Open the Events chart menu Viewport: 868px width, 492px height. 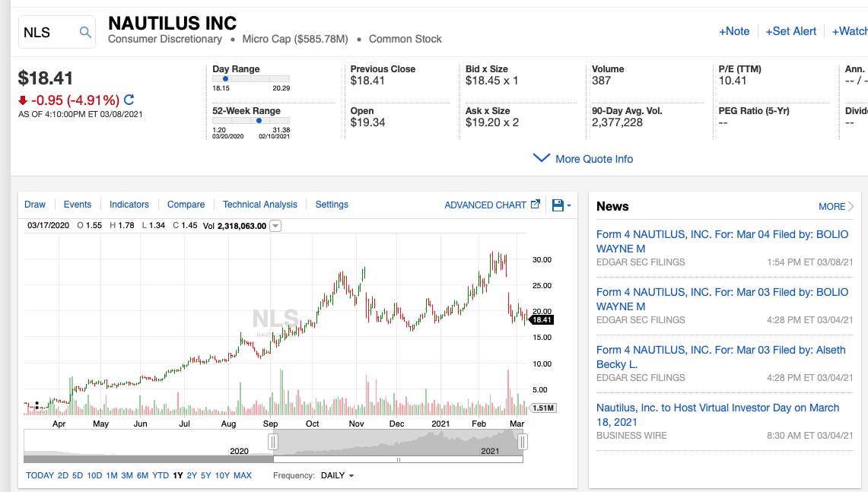78,205
